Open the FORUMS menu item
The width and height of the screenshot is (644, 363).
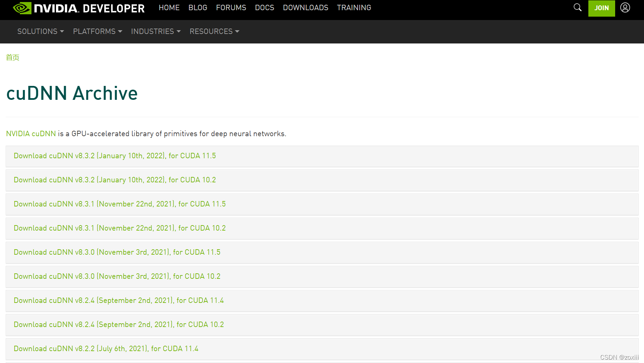click(231, 7)
